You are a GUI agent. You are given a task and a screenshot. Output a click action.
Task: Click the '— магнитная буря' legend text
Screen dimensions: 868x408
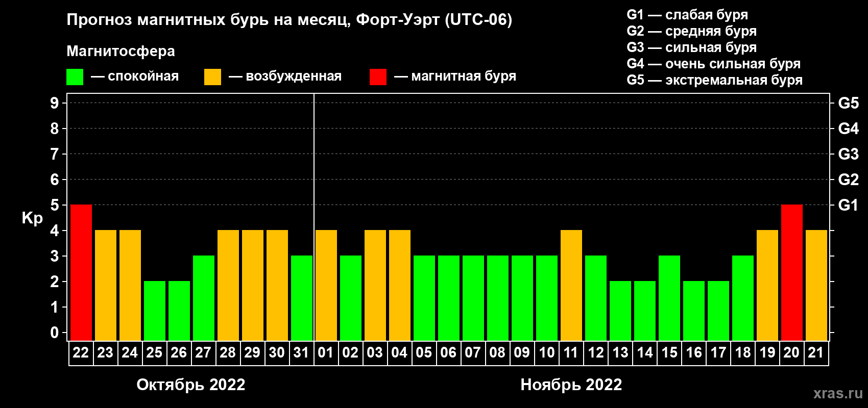tap(455, 76)
